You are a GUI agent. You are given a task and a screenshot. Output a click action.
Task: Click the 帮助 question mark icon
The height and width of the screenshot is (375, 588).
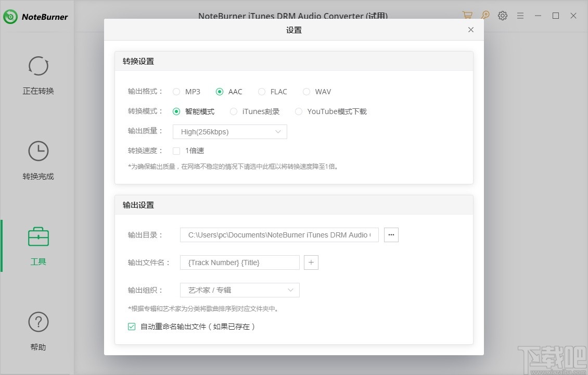[38, 322]
